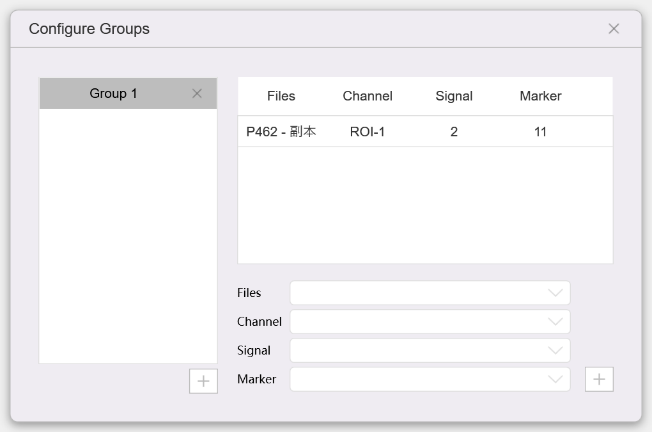Close the Configure Groups dialog

(613, 29)
